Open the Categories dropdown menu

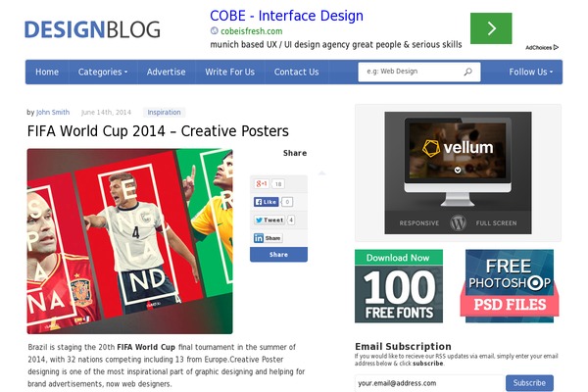[103, 72]
